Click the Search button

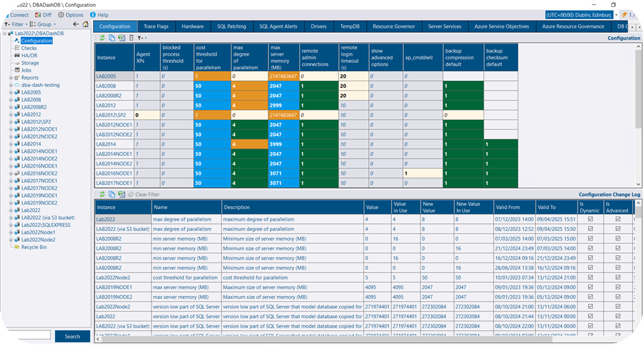pos(72,336)
